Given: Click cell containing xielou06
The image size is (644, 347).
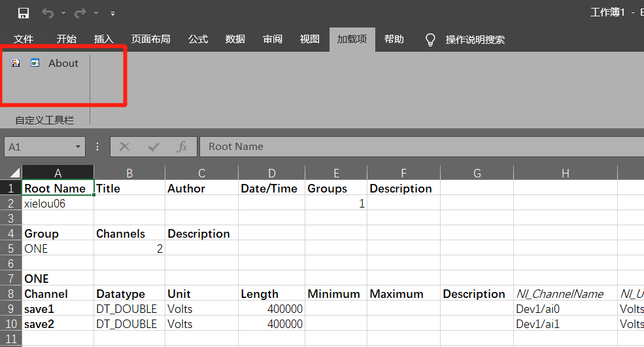Looking at the screenshot, I should tap(58, 204).
